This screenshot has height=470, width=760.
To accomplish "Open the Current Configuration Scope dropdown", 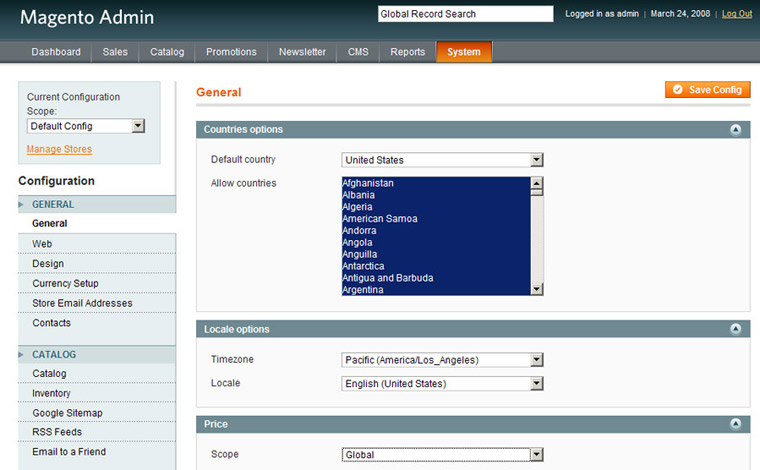I will (86, 126).
